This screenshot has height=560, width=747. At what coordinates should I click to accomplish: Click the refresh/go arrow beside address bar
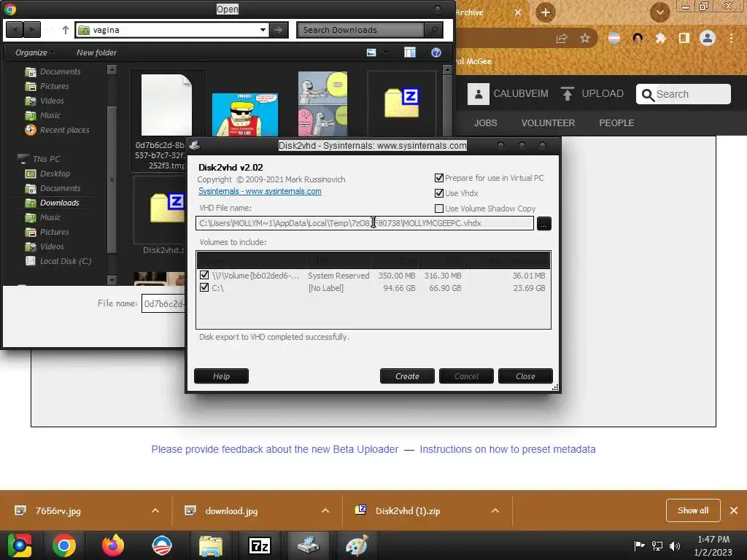coord(279,30)
